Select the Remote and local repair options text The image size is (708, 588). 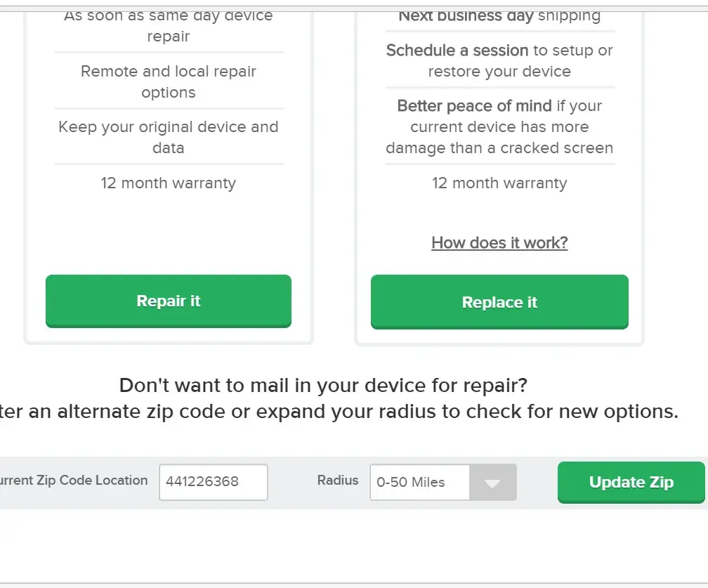click(169, 81)
